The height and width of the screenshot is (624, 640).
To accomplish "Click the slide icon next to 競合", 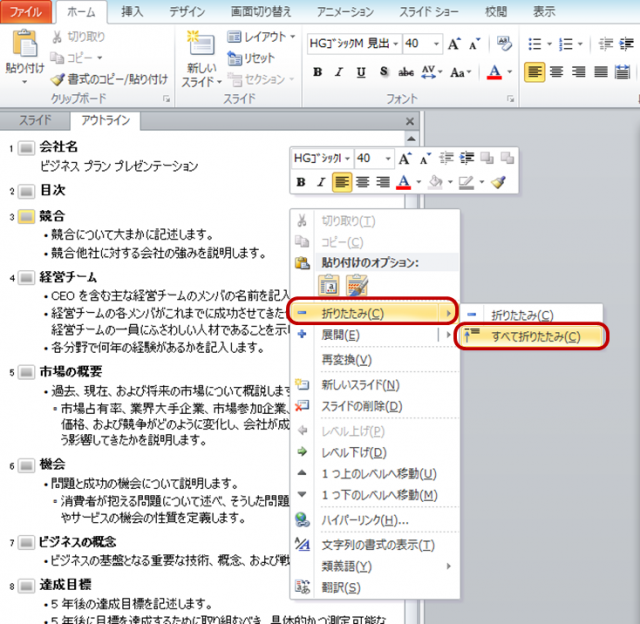I will click(x=26, y=216).
